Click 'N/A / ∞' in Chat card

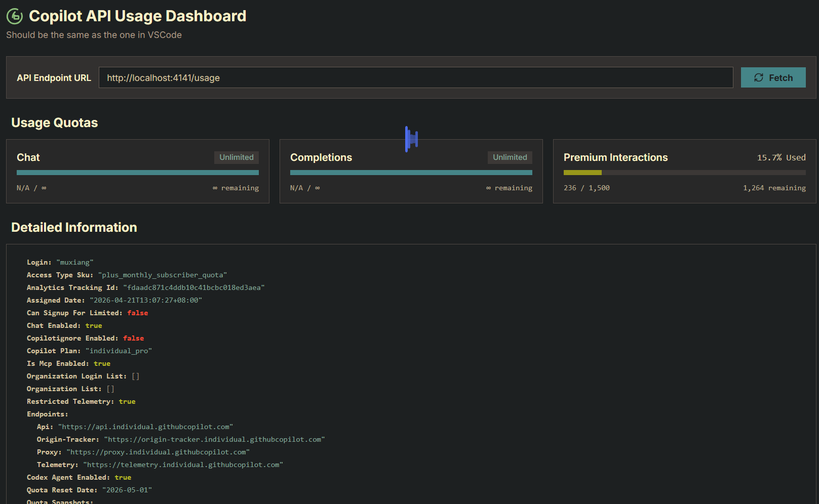coord(31,188)
